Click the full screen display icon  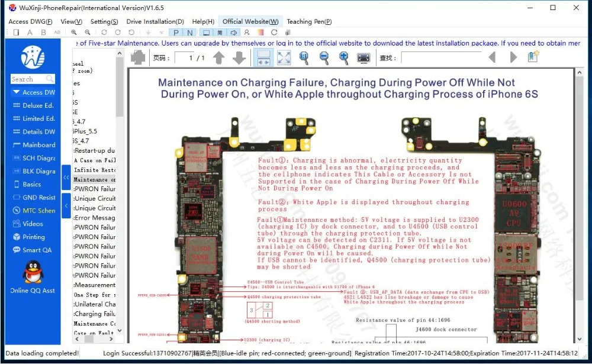pyautogui.click(x=363, y=58)
